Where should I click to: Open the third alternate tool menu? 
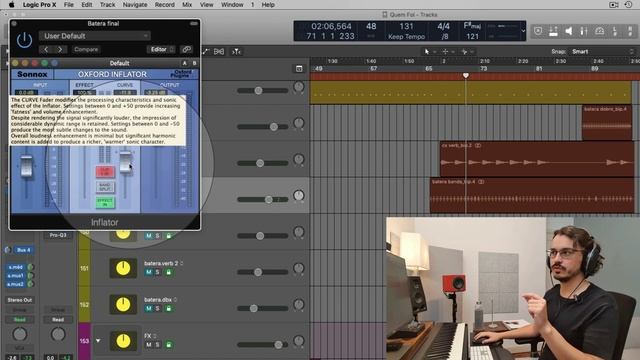coord(467,52)
